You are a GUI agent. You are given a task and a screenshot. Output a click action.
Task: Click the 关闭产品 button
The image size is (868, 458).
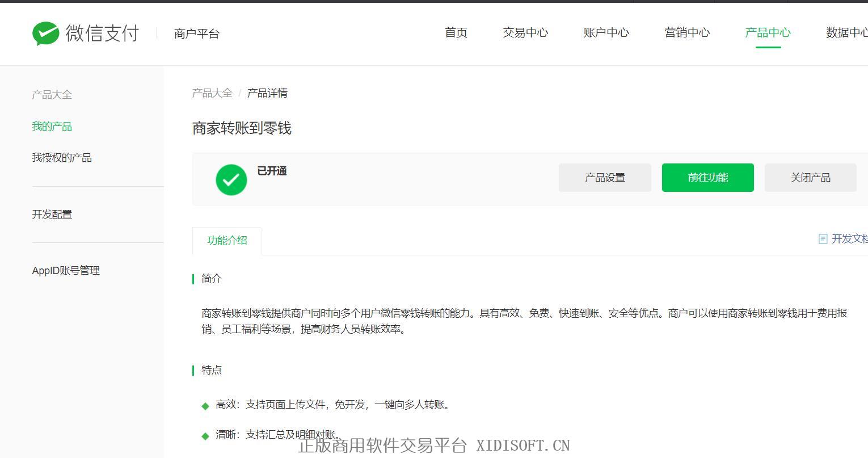[x=811, y=178]
